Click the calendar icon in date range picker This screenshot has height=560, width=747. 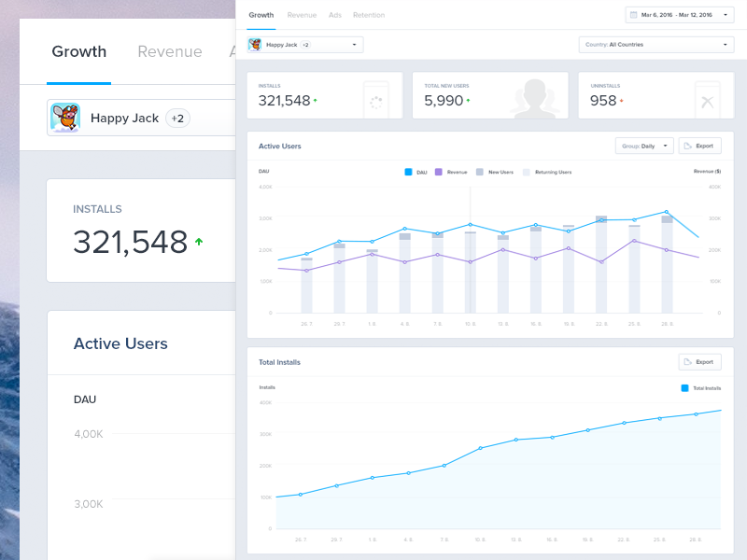pyautogui.click(x=635, y=15)
